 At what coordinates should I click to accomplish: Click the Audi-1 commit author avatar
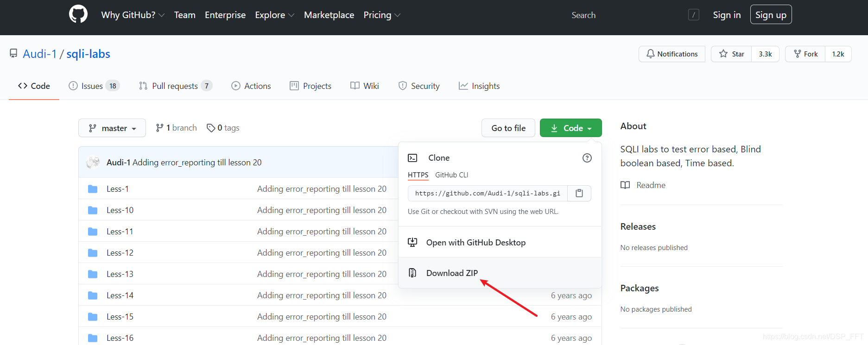93,163
